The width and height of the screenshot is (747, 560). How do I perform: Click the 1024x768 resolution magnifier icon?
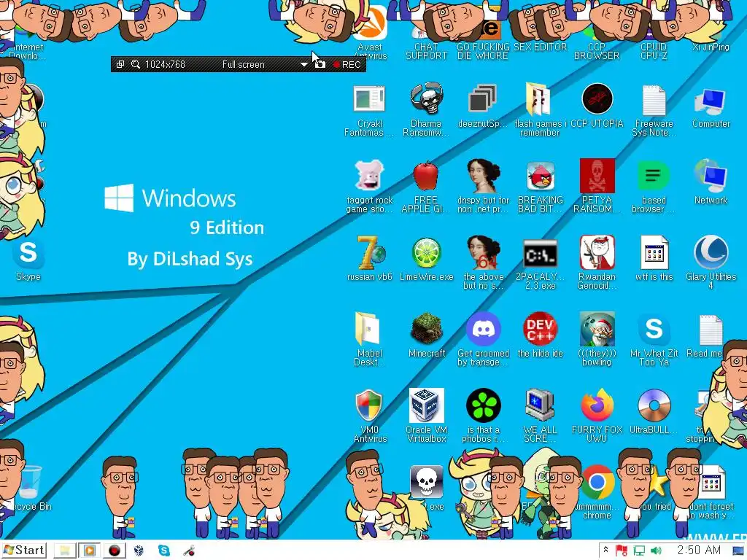point(135,64)
